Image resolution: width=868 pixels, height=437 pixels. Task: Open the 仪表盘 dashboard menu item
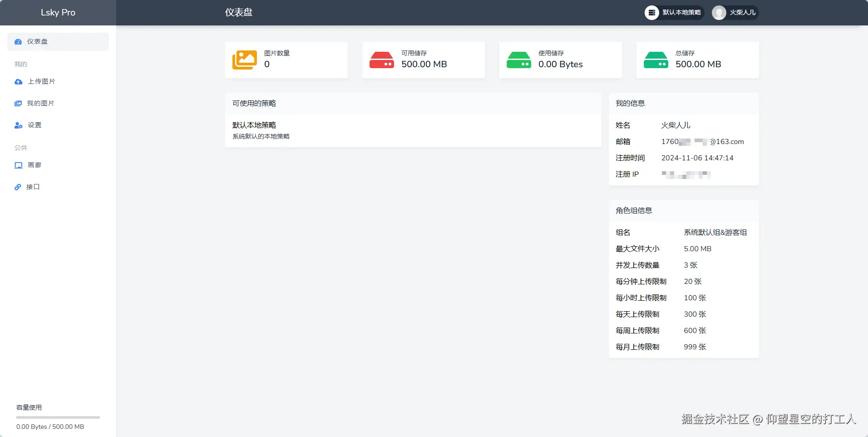click(58, 42)
